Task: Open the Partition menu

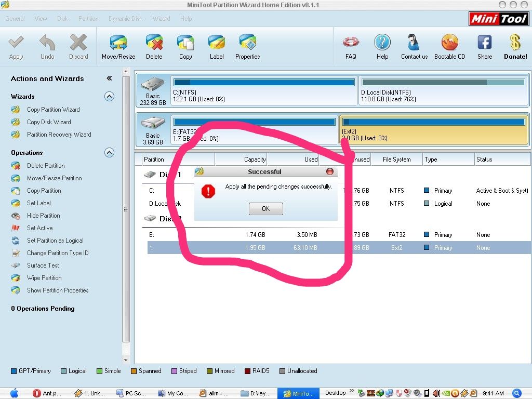Action: click(x=88, y=19)
